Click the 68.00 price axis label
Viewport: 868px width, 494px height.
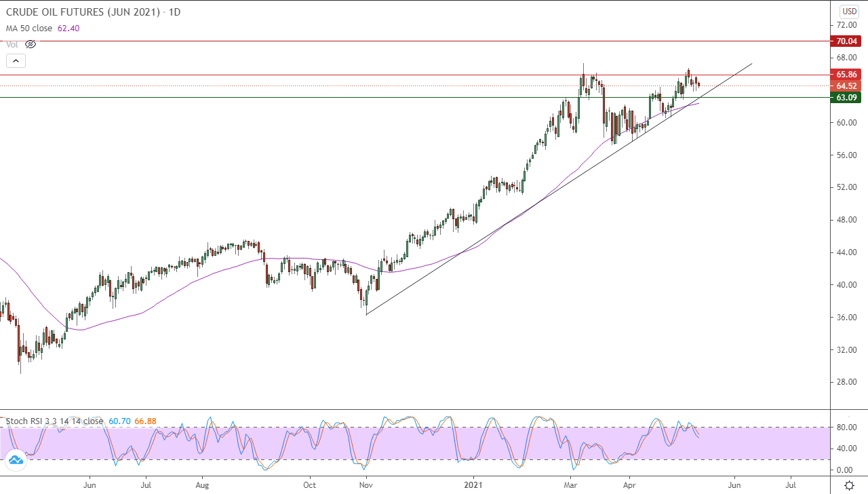pos(847,57)
